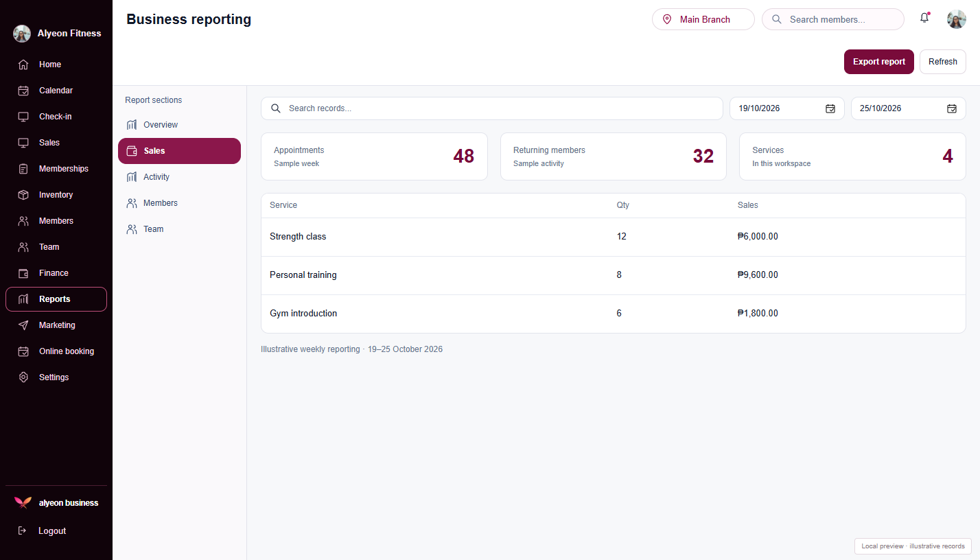Select the Strength class row
The height and width of the screenshot is (560, 980).
point(614,237)
